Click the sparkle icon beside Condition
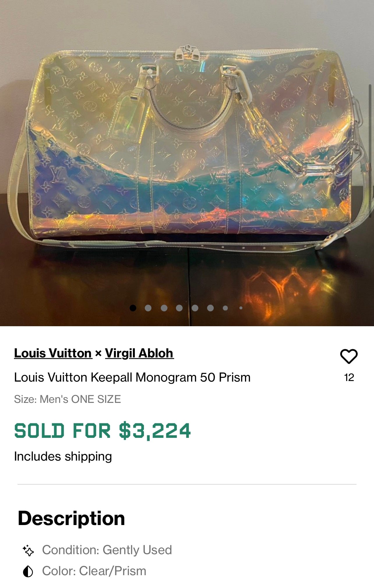The height and width of the screenshot is (588, 374). (28, 550)
